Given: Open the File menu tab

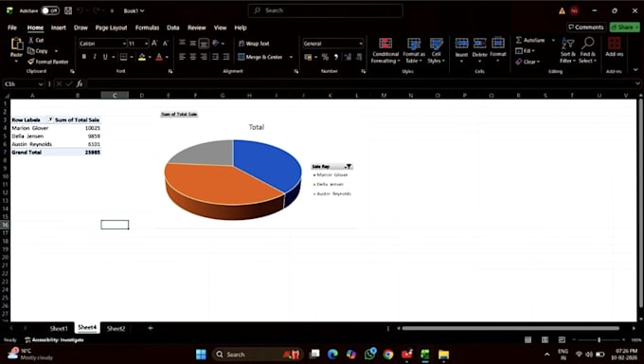Looking at the screenshot, I should (x=12, y=27).
